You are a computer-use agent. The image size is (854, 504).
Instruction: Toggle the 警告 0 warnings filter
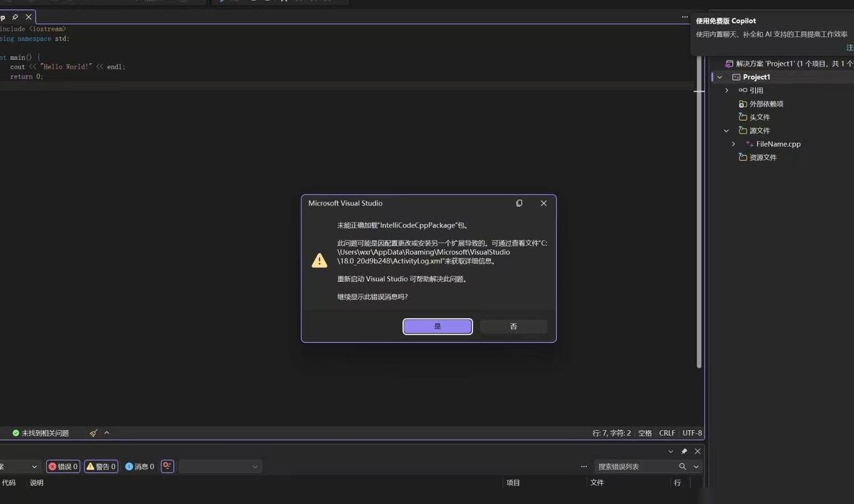tap(101, 466)
